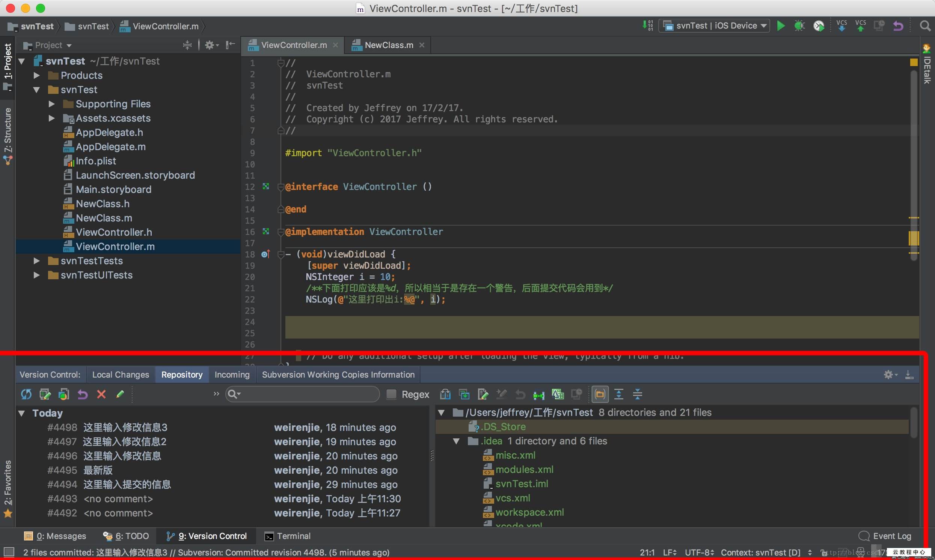935x560 pixels.
Task: Expand all nodes in the changed files tree
Action: coord(619,394)
